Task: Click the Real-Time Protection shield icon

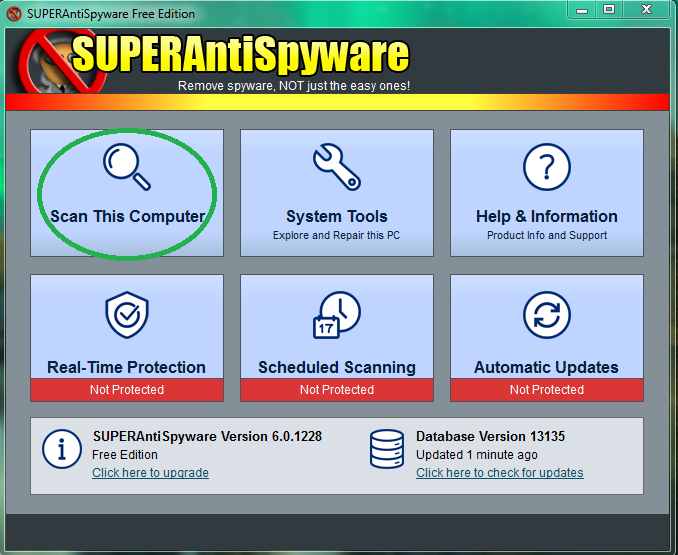Action: pyautogui.click(x=127, y=315)
